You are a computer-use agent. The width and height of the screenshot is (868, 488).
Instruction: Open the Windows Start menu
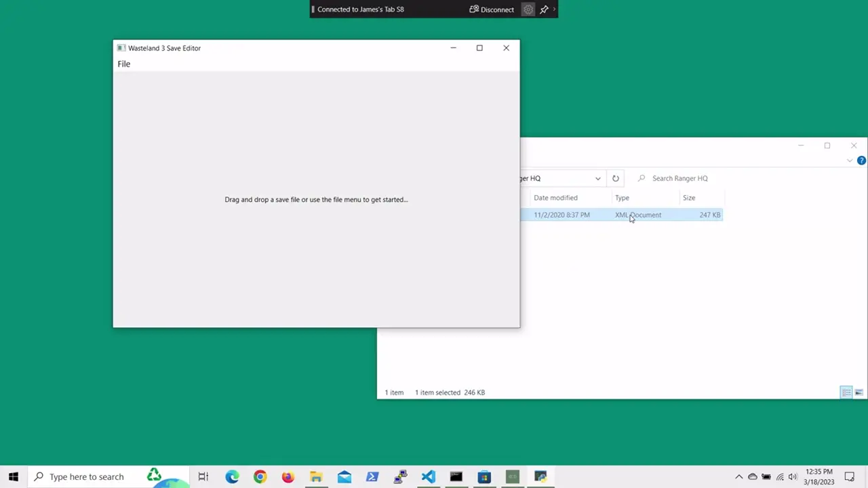pyautogui.click(x=14, y=476)
